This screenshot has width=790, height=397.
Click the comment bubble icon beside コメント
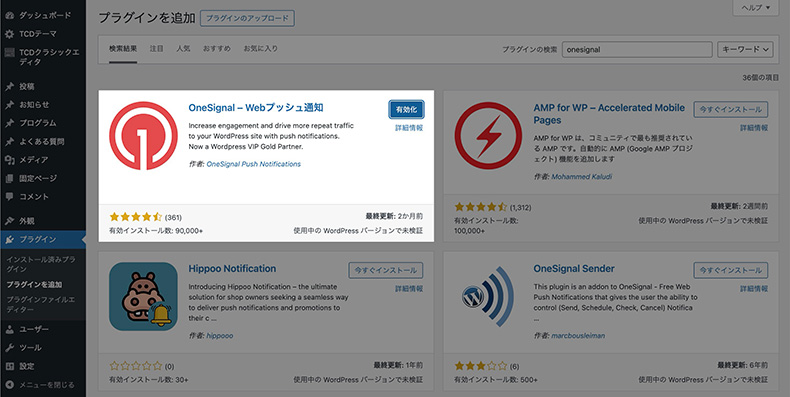[x=9, y=196]
